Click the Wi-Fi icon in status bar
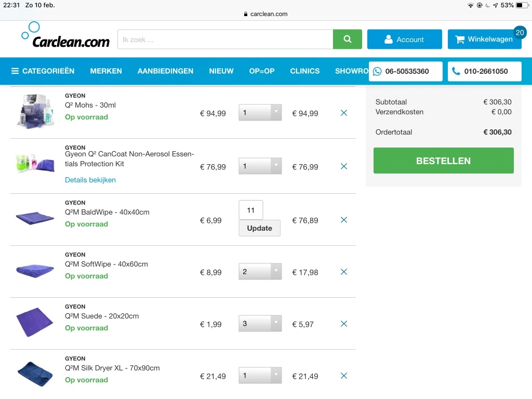Viewport: 532px width, 399px height. pos(471,5)
